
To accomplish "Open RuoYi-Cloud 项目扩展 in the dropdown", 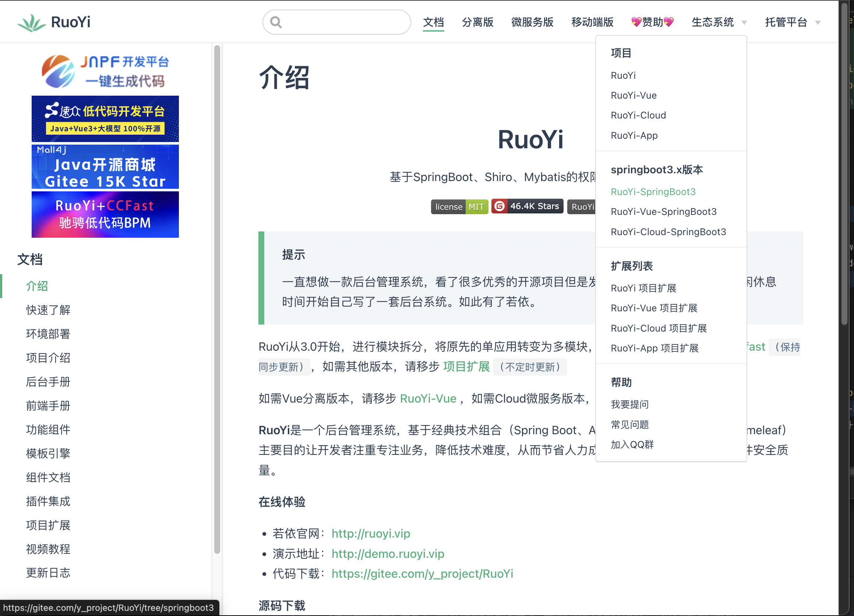I will [659, 328].
